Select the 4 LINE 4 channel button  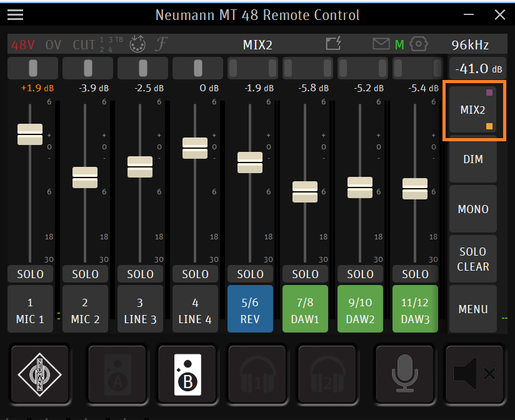pos(195,309)
